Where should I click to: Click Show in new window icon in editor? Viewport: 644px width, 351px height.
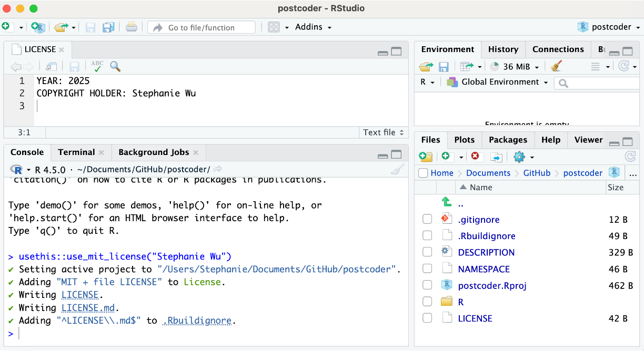point(51,66)
